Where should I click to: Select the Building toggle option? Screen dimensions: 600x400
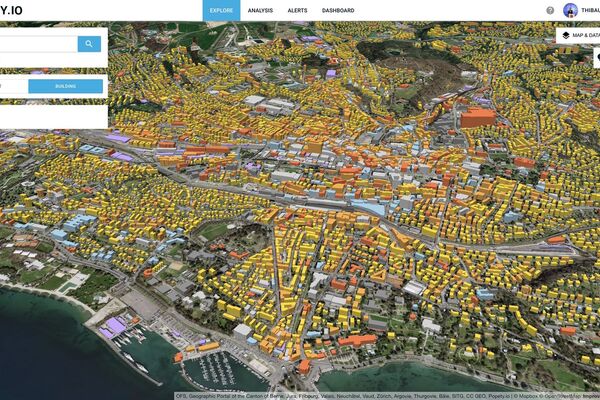(x=65, y=86)
